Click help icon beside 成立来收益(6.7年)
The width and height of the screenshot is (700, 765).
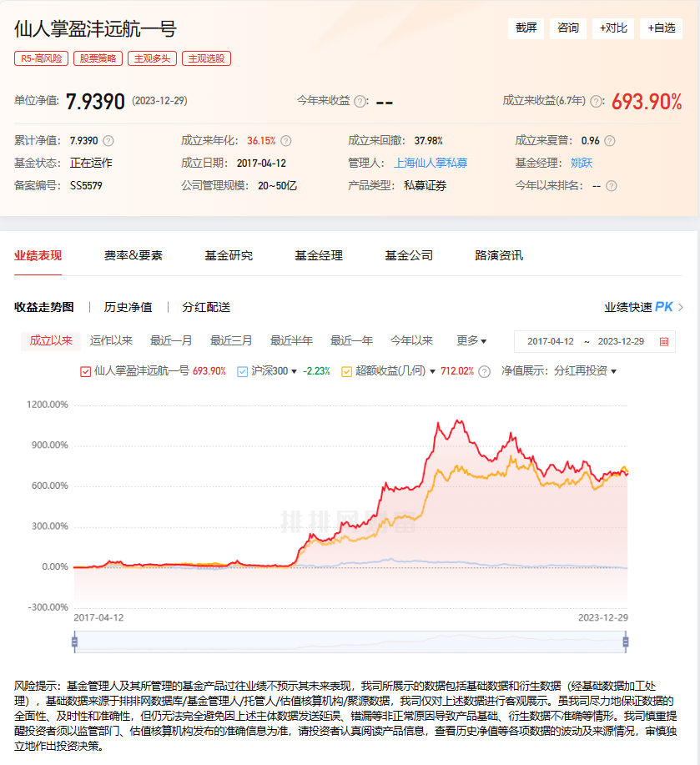(596, 102)
